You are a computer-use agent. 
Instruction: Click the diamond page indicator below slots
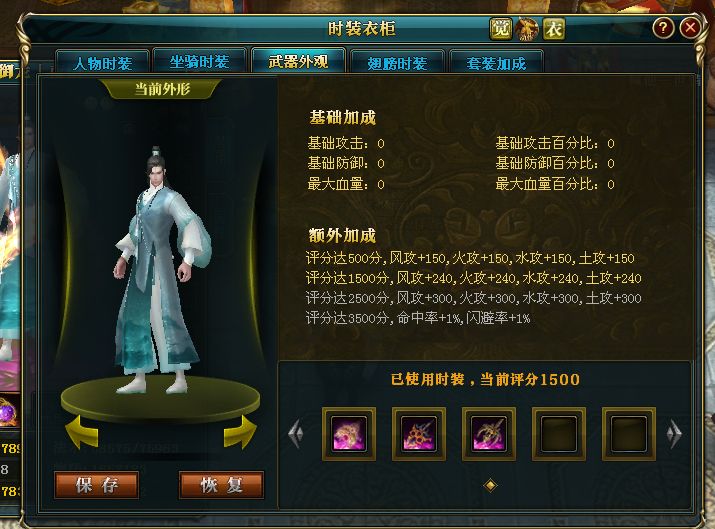(490, 485)
